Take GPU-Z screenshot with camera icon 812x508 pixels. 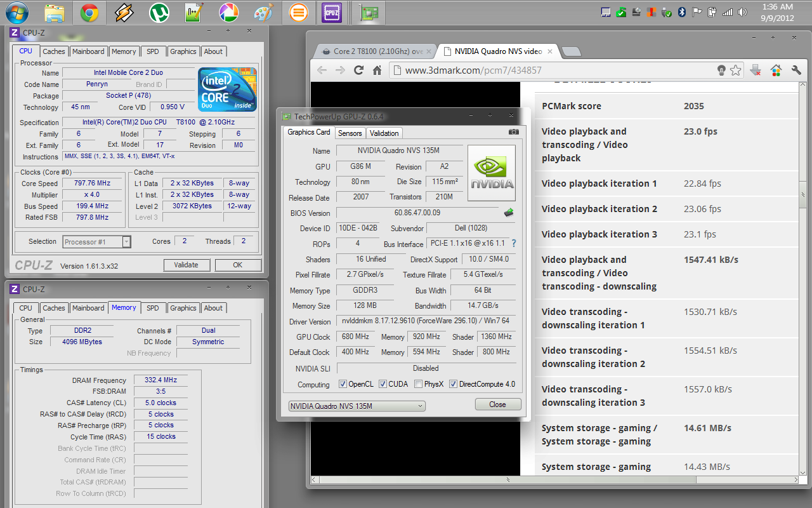(x=514, y=132)
